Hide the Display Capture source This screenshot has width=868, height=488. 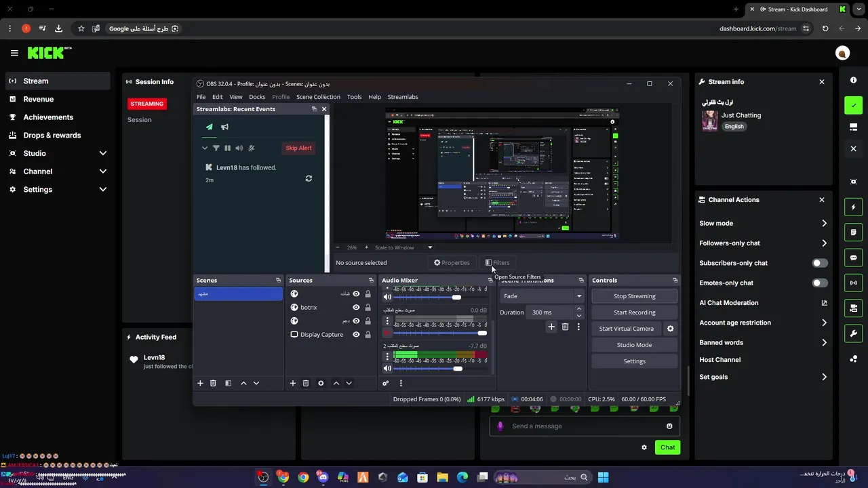tap(356, 334)
